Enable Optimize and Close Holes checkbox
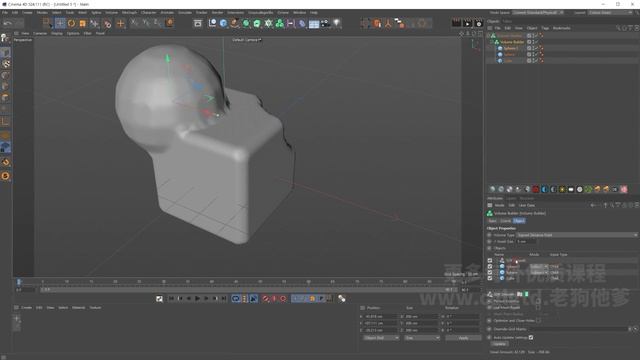 [x=539, y=320]
